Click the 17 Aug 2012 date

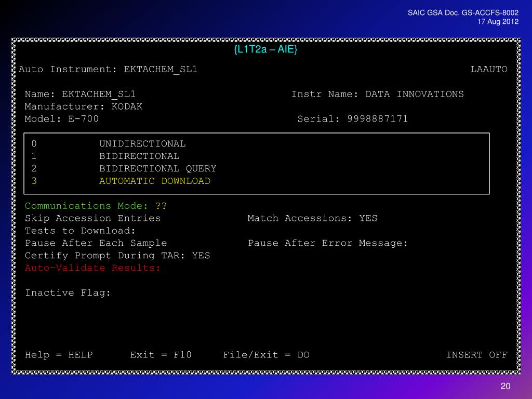pyautogui.click(x=498, y=21)
